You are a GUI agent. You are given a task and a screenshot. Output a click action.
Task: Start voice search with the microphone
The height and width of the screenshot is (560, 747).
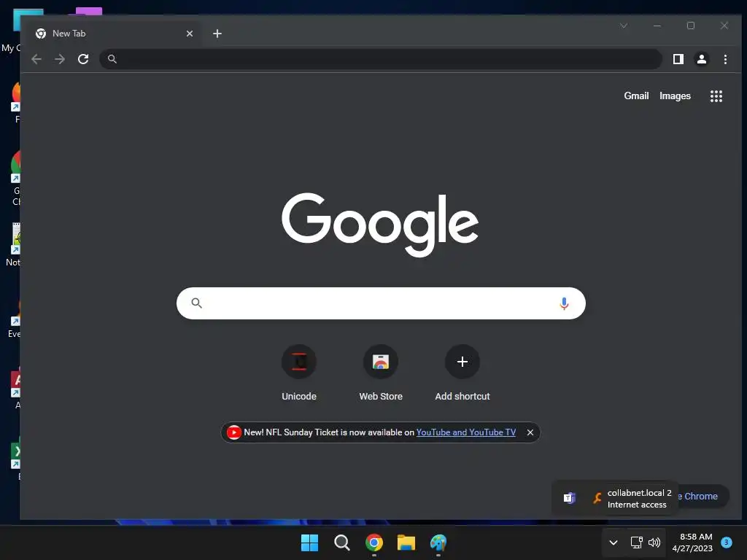coord(564,303)
